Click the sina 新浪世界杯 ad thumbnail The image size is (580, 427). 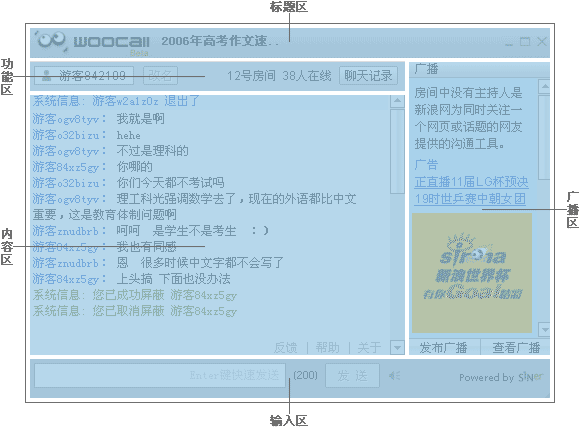(472, 273)
